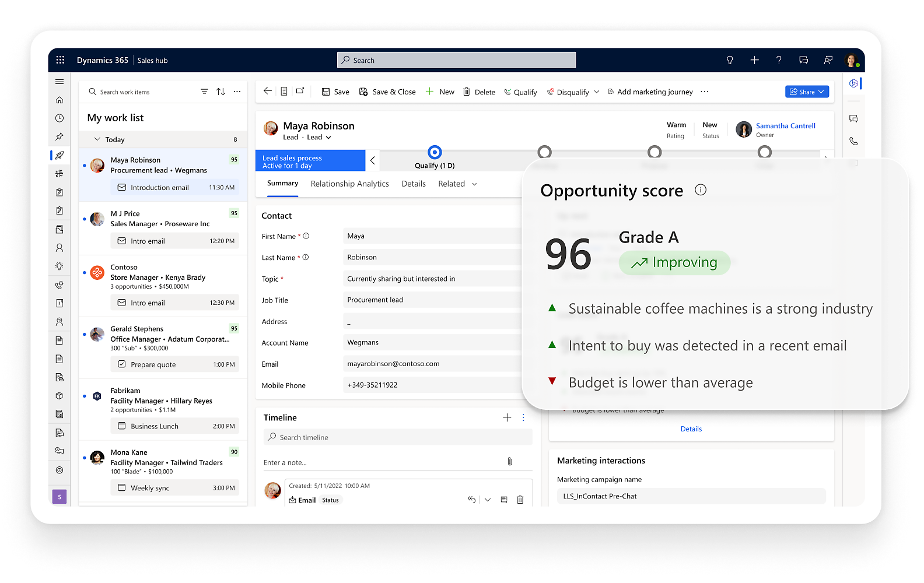This screenshot has height=583, width=924.
Task: Expand the Disqualify dropdown arrow
Action: (597, 92)
